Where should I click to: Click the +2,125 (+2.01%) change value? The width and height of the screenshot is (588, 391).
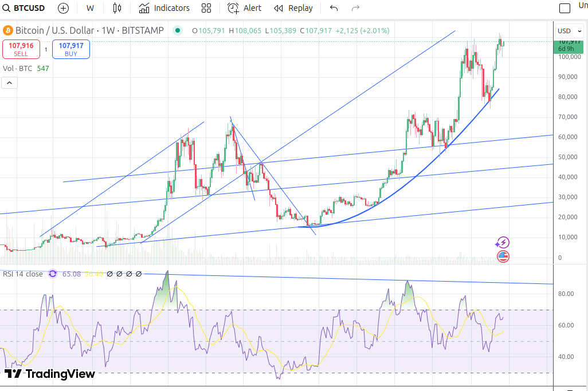coord(362,31)
